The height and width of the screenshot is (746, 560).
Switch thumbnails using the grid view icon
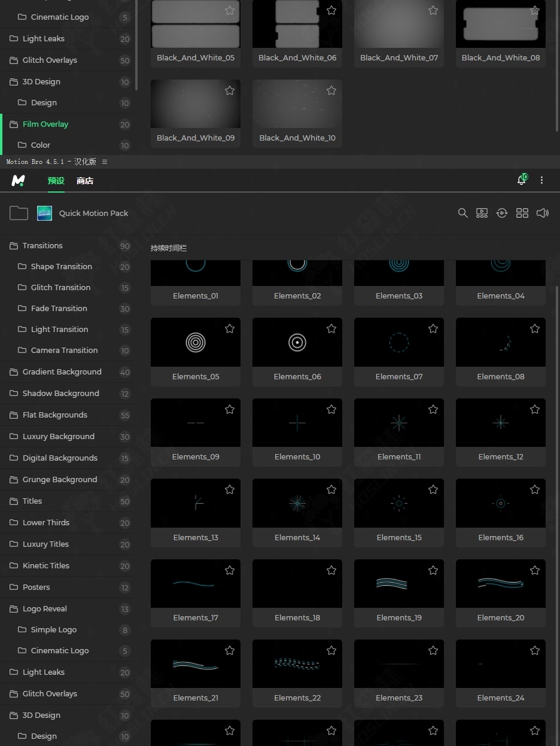pyautogui.click(x=522, y=213)
